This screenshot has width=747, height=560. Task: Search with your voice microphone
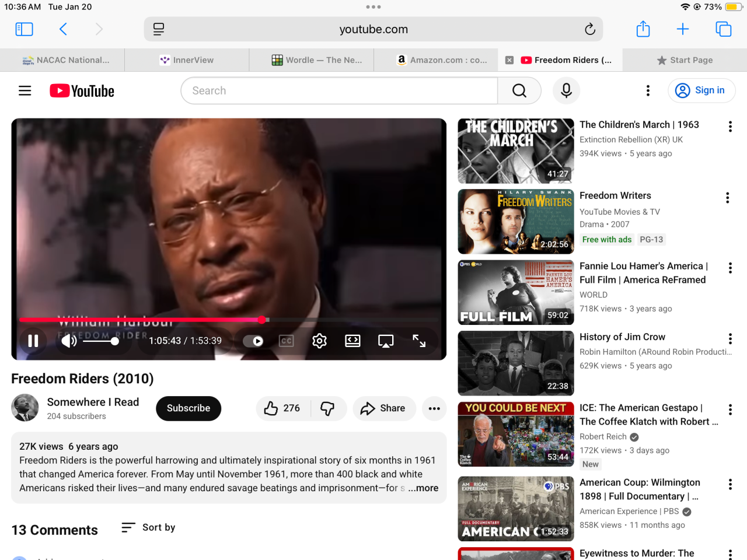(x=566, y=90)
